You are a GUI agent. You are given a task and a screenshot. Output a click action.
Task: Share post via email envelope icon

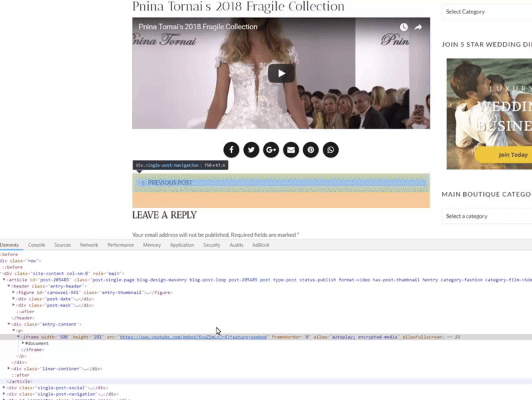[x=291, y=149]
